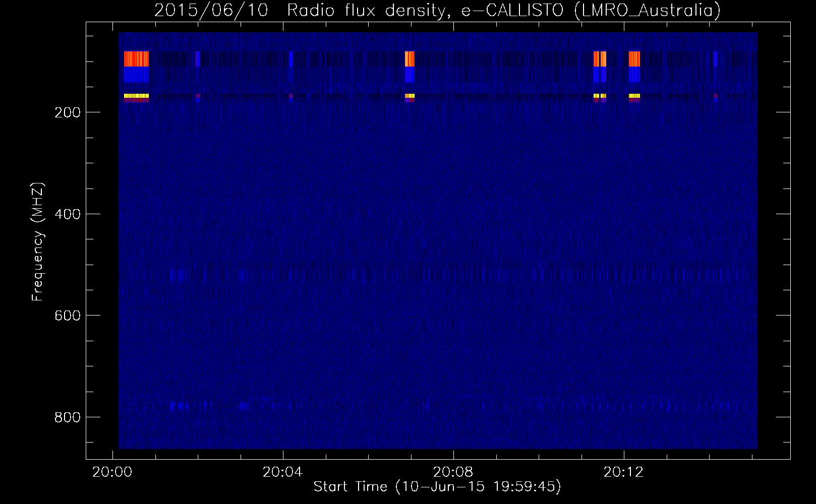Image resolution: width=816 pixels, height=504 pixels.
Task: Click the 'Start Time (10-Jun-15 19:59:45)' label
Action: (x=437, y=487)
